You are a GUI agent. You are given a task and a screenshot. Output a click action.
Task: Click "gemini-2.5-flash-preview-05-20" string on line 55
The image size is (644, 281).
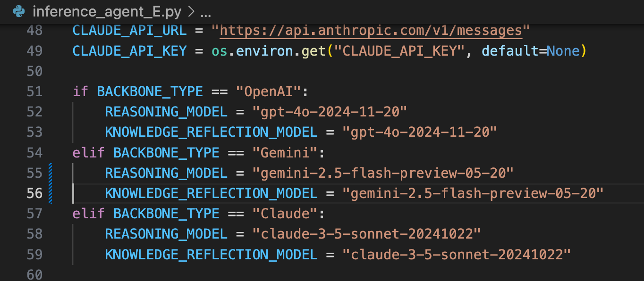[x=383, y=173]
